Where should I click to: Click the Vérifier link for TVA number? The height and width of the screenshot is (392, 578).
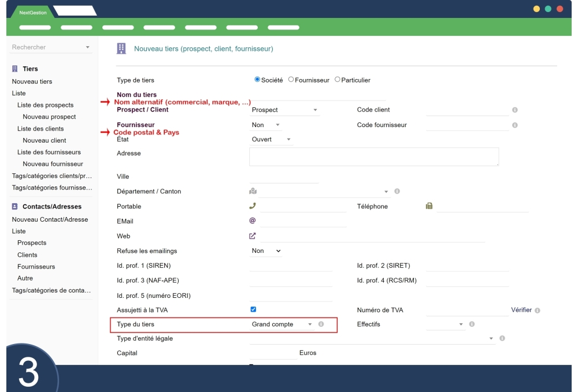pos(521,310)
